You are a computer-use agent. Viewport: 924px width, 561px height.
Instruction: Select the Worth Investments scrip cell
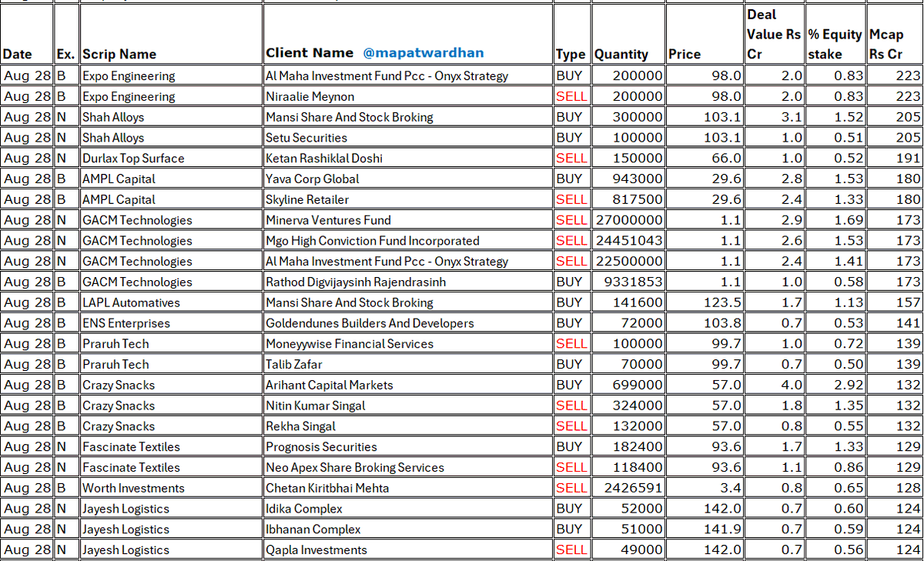(171, 488)
